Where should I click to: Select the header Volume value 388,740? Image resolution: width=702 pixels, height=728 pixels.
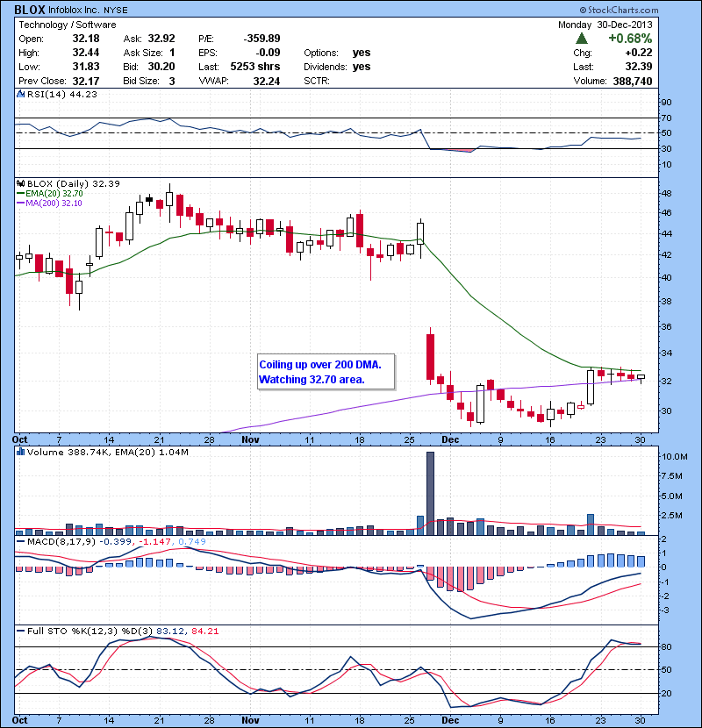(x=633, y=82)
